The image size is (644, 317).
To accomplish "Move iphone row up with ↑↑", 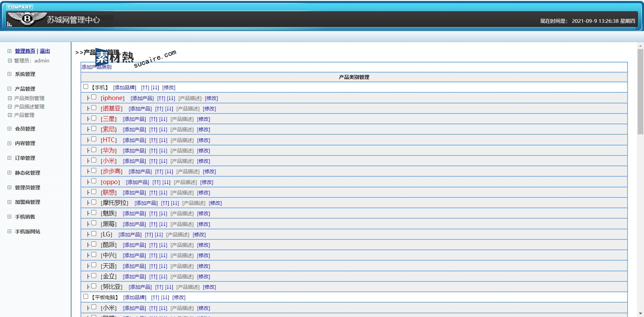I will click(x=161, y=98).
